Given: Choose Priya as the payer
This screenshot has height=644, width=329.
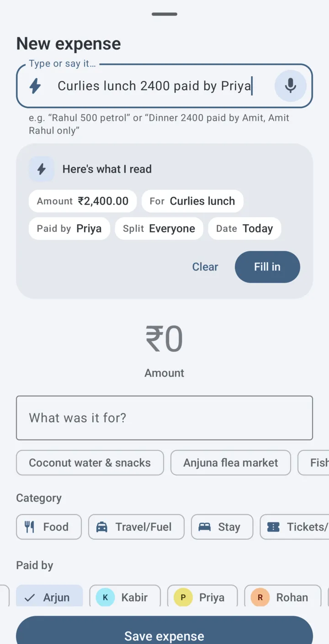Looking at the screenshot, I should click(202, 596).
